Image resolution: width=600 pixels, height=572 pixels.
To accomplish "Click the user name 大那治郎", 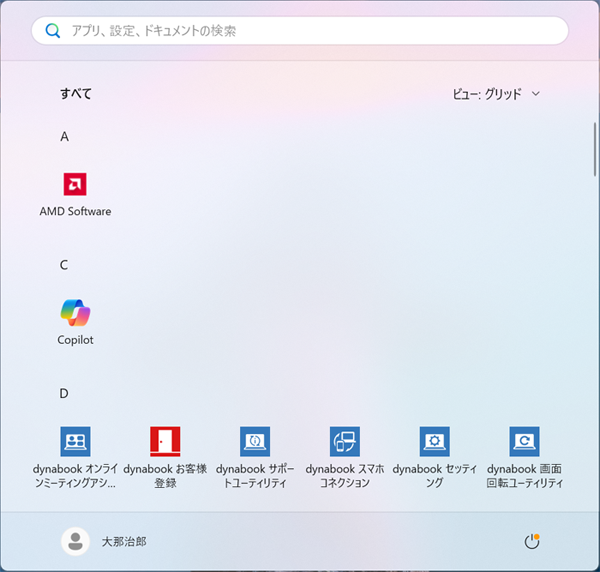I will [124, 541].
